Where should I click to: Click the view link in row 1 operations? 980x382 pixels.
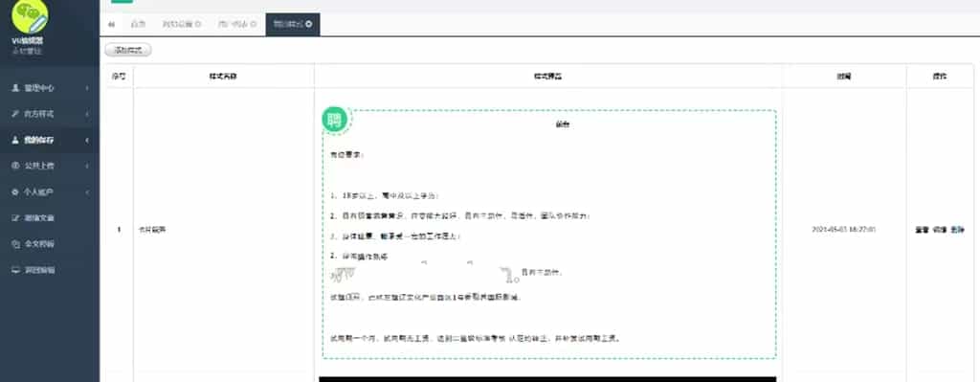[922, 230]
